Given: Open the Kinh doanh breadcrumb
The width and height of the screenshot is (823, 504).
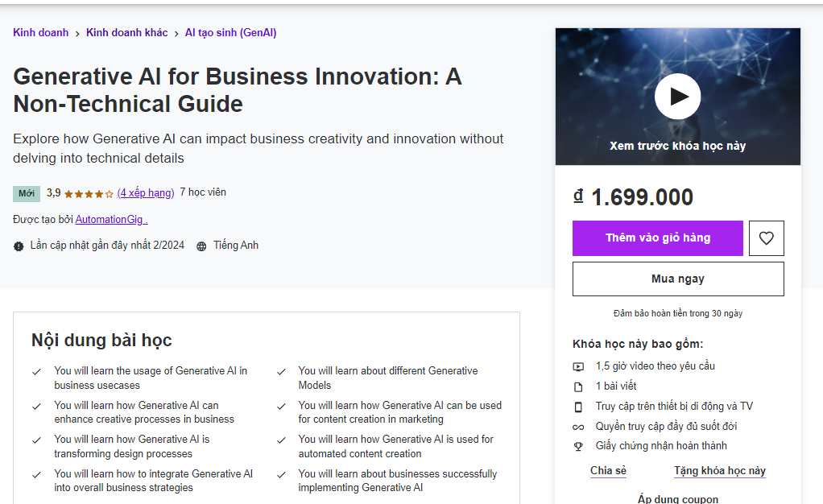Looking at the screenshot, I should point(40,33).
